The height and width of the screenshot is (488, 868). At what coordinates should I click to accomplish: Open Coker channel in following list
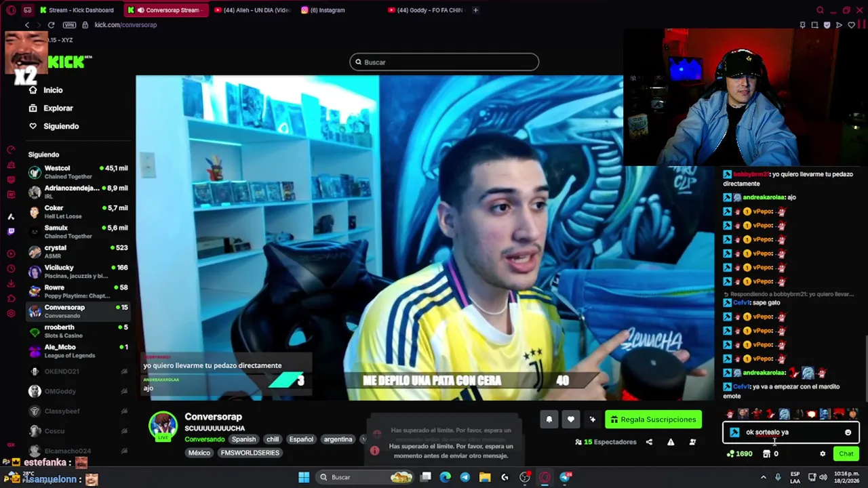(78, 212)
